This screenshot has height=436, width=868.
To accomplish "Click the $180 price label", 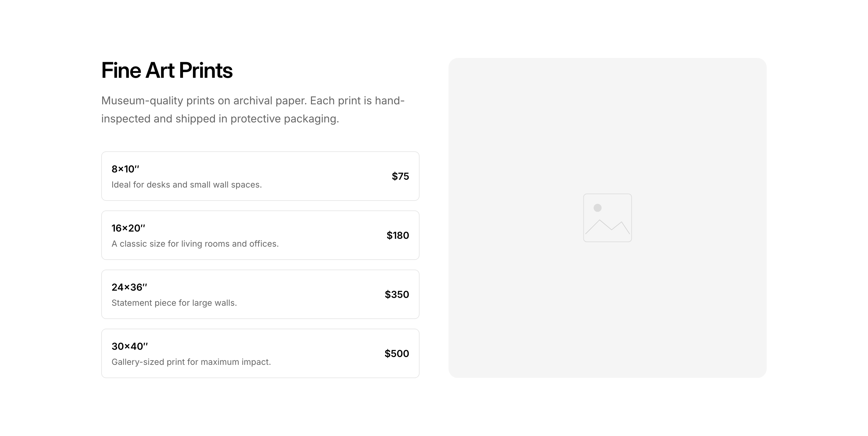I will pos(398,235).
